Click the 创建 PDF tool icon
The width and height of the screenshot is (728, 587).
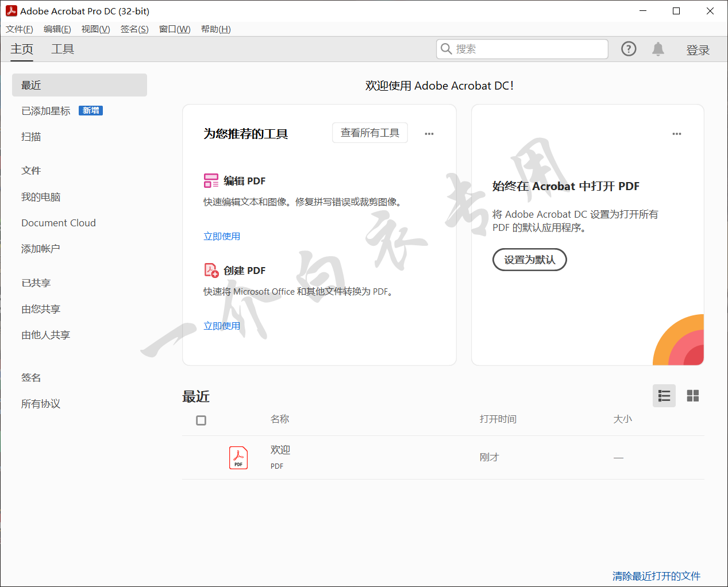point(211,270)
